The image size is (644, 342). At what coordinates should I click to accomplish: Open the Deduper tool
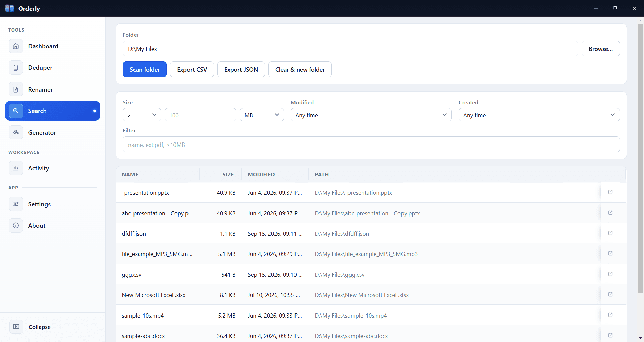[x=53, y=68]
